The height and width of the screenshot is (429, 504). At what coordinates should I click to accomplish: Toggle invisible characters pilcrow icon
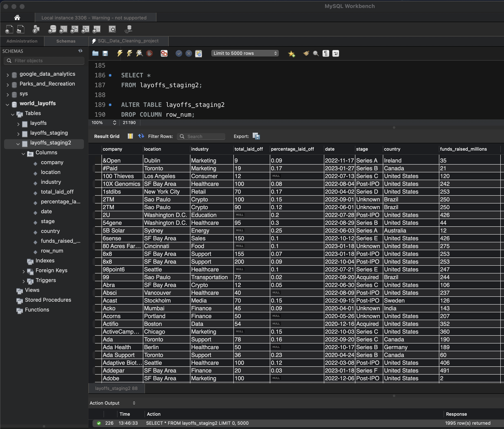tap(326, 53)
